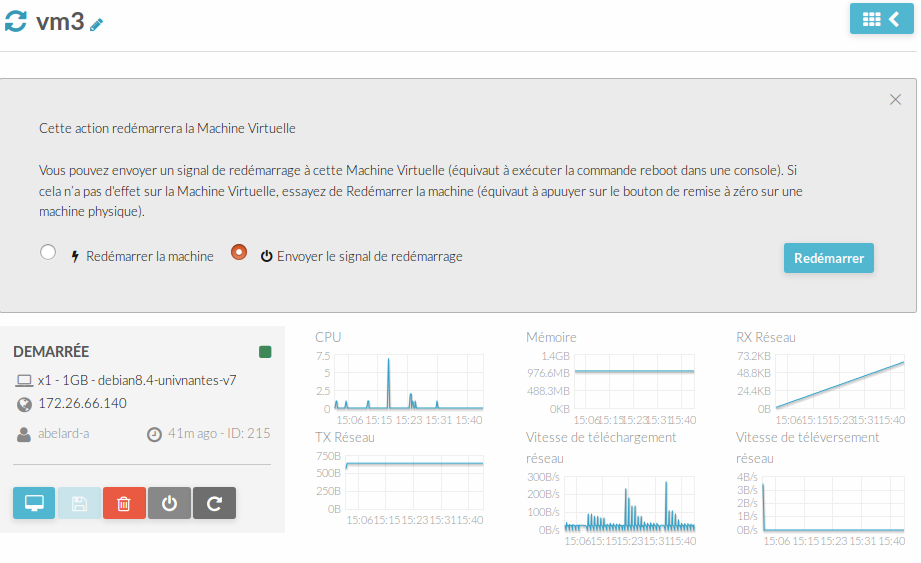The image size is (921, 563).
Task: Click the refresh icon beside vm3
Action: tap(16, 22)
